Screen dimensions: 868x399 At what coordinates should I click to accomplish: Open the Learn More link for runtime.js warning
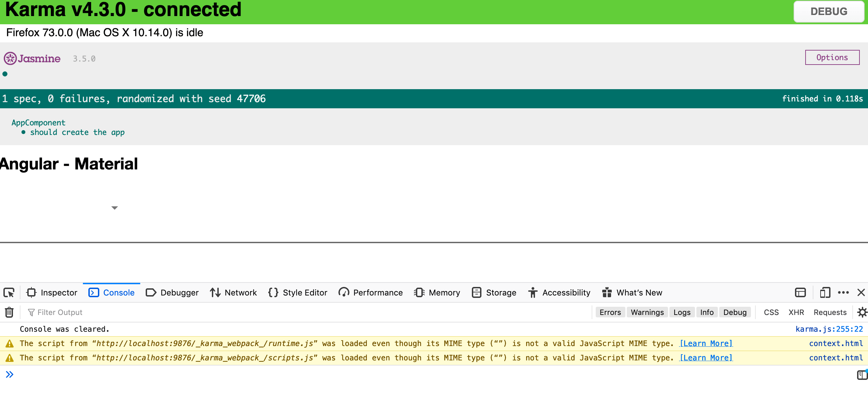706,343
